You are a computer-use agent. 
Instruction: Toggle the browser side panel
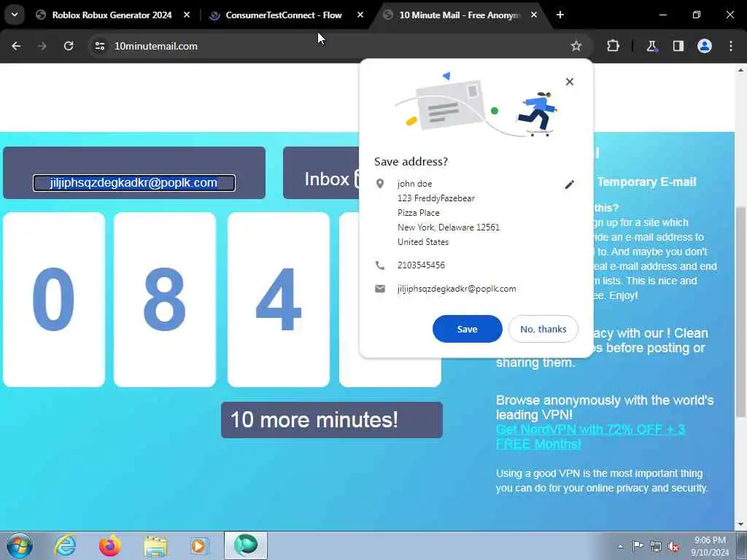678,46
